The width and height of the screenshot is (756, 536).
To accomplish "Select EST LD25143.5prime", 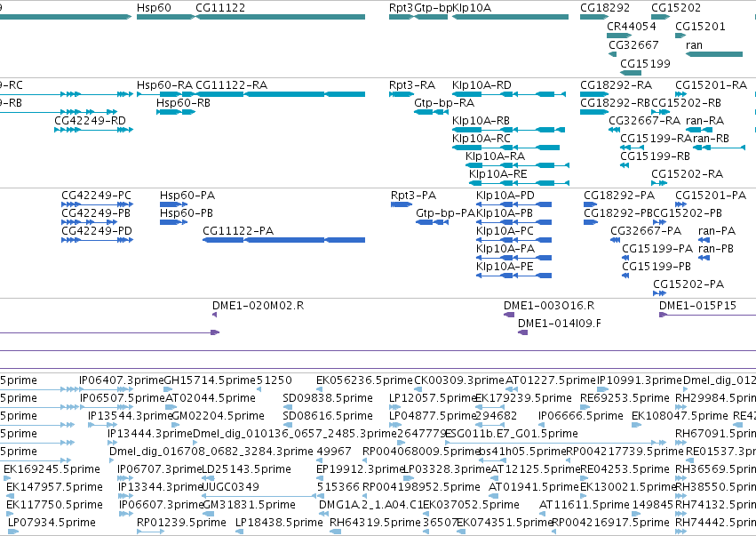I will [246, 469].
